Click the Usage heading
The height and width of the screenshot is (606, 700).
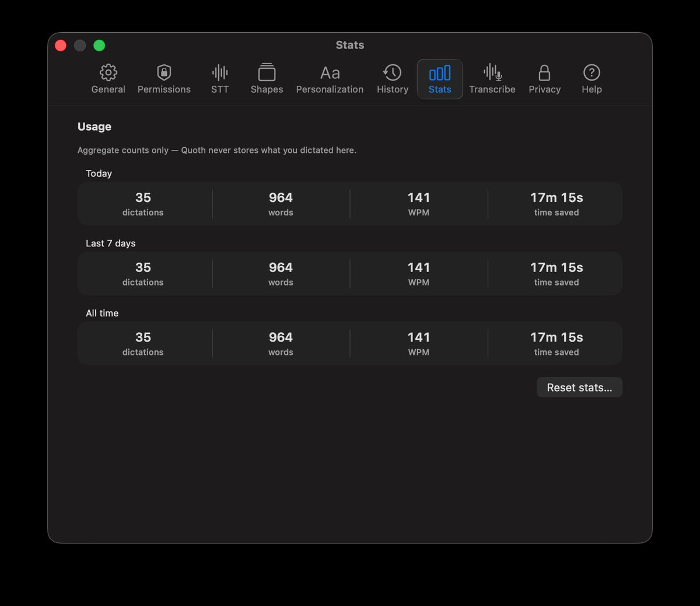(94, 127)
